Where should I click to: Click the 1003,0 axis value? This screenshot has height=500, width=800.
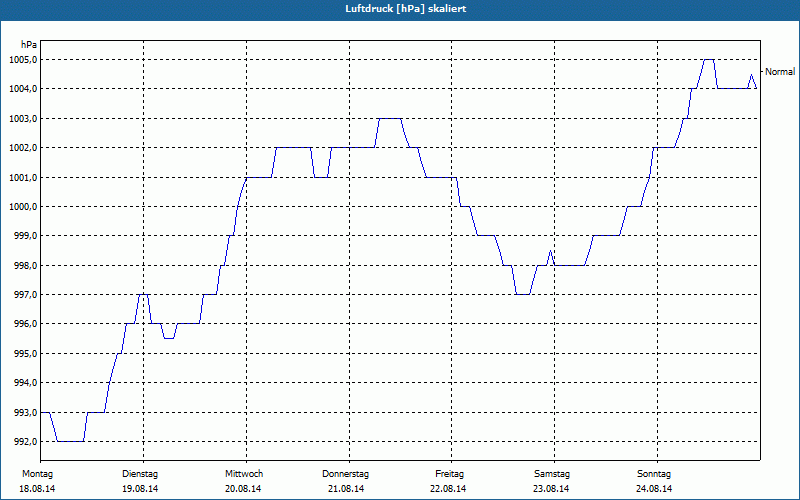[x=22, y=118]
